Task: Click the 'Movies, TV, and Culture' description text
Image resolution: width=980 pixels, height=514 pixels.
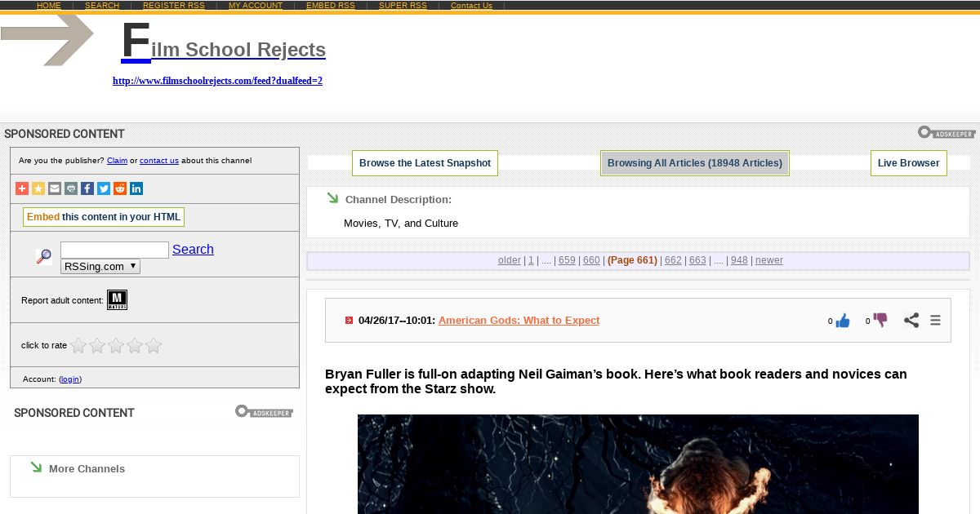Action: coord(401,224)
